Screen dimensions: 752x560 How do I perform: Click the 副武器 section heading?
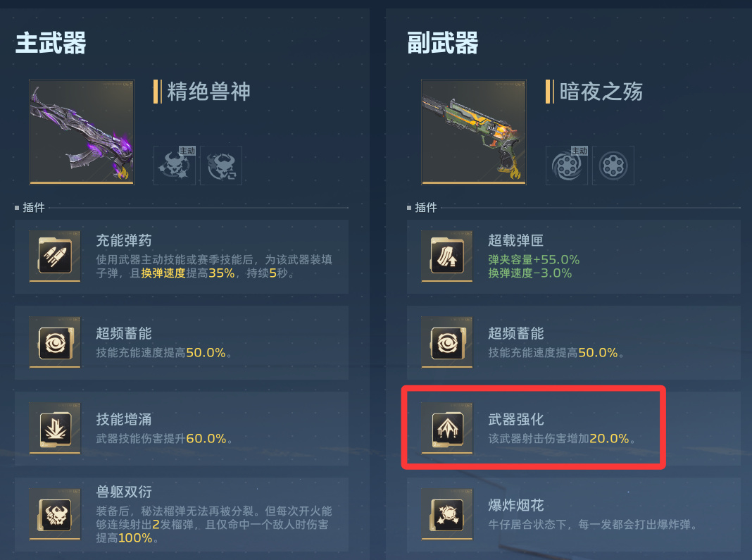443,43
